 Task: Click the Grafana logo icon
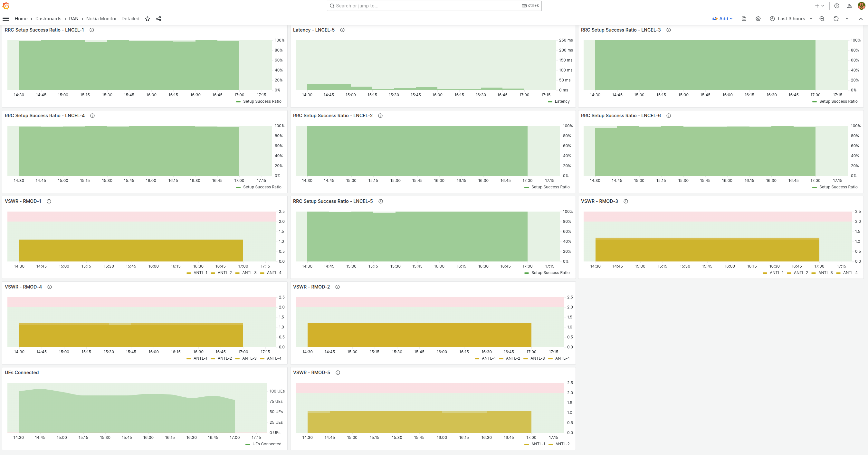click(x=6, y=6)
